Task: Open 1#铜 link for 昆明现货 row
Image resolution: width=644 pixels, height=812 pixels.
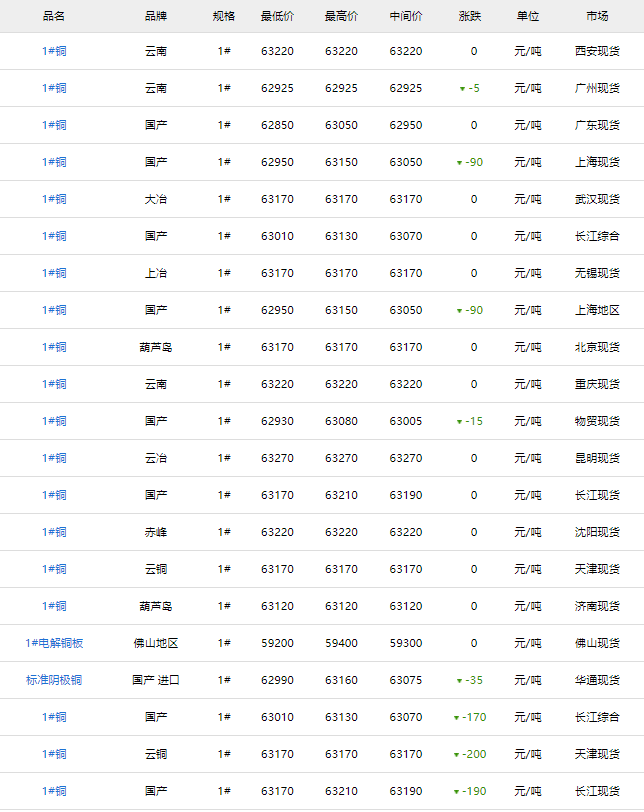Action: (54, 458)
